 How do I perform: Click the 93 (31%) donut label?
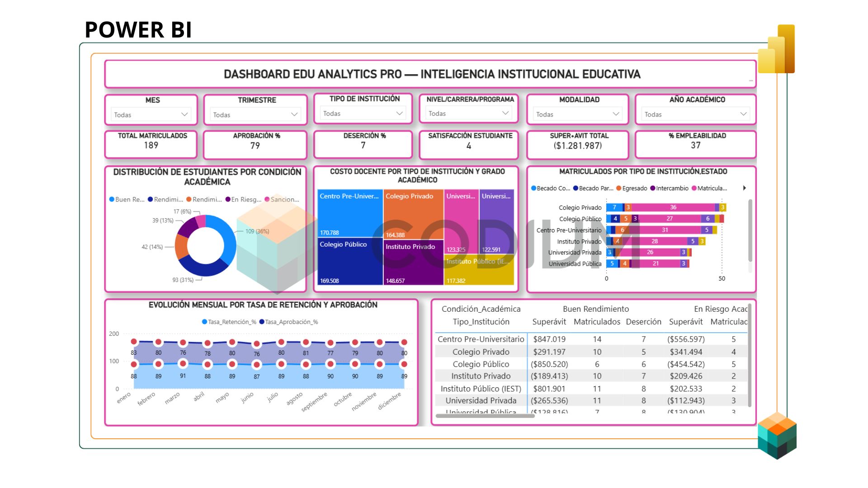click(x=183, y=280)
